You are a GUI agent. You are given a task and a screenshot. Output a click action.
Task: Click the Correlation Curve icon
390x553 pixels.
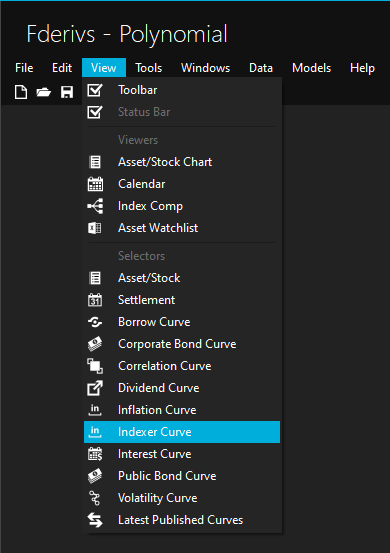[95, 366]
